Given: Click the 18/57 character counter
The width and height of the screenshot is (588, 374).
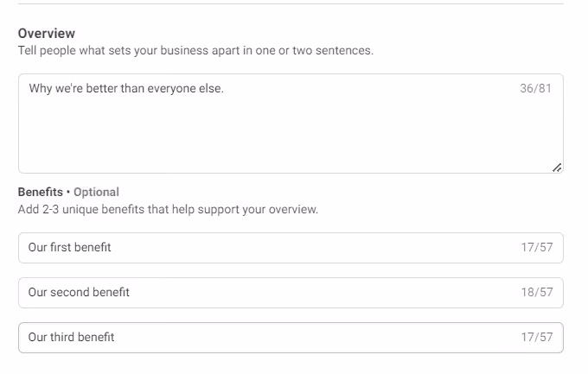Looking at the screenshot, I should click(x=537, y=292).
